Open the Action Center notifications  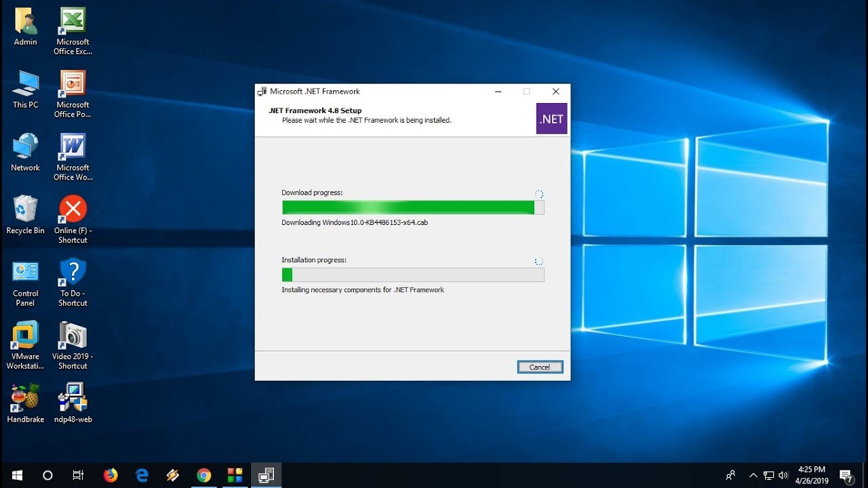click(848, 474)
